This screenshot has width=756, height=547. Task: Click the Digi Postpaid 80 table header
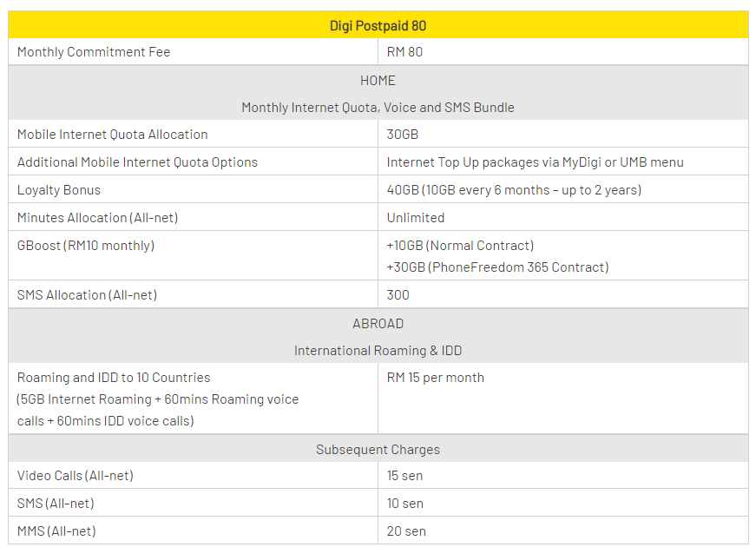pyautogui.click(x=378, y=25)
